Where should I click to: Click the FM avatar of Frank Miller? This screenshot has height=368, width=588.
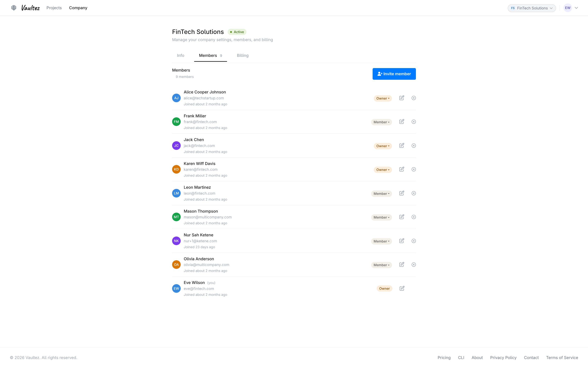[176, 122]
